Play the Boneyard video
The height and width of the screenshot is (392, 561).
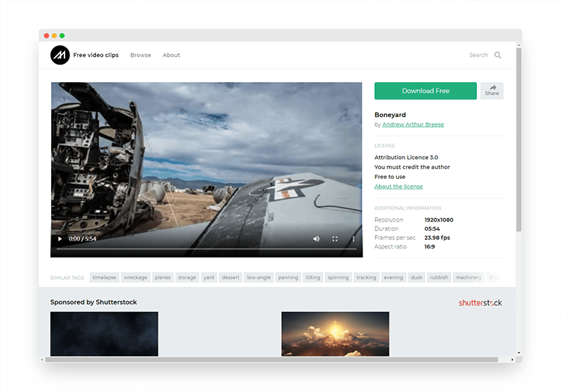pos(60,239)
